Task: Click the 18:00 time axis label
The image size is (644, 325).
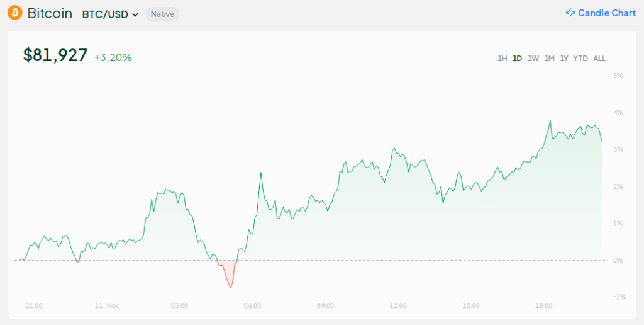Action: pyautogui.click(x=544, y=306)
